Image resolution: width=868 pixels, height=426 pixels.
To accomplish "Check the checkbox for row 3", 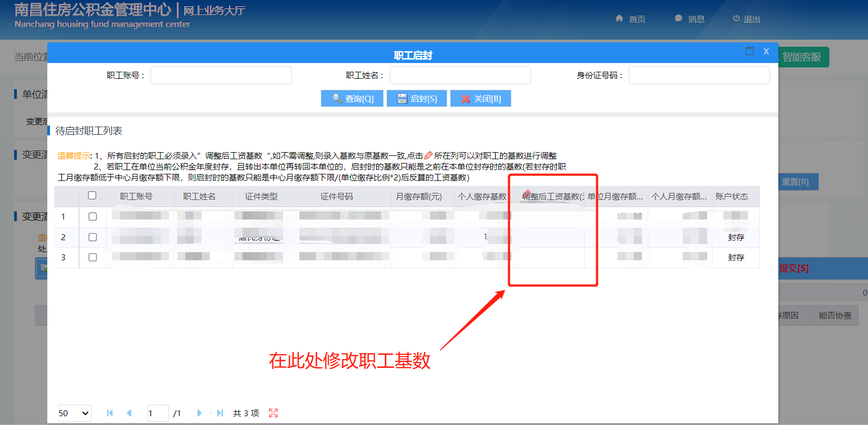I will 92,257.
